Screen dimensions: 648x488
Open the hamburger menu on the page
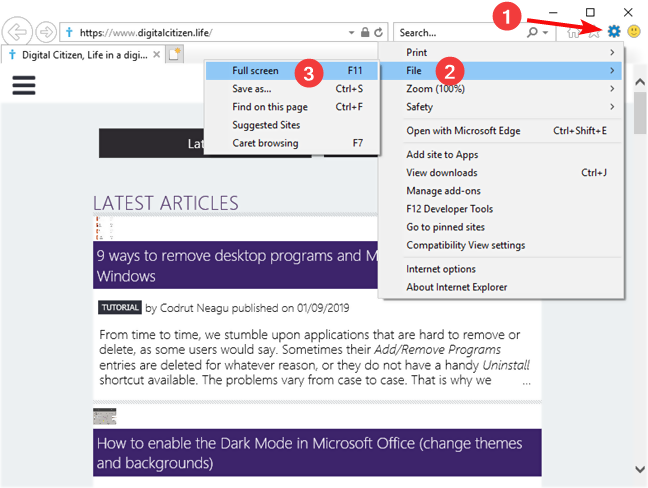pos(24,85)
